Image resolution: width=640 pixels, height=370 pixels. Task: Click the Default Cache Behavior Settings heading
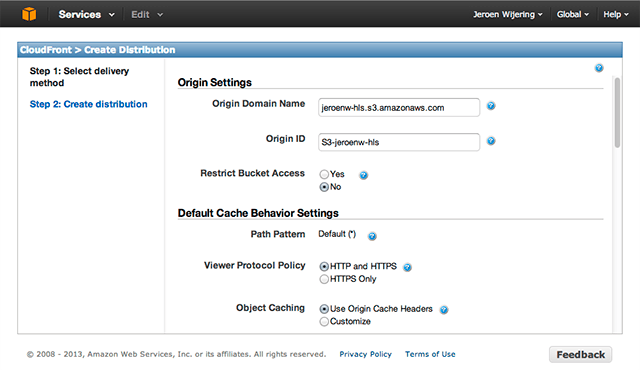tap(258, 213)
